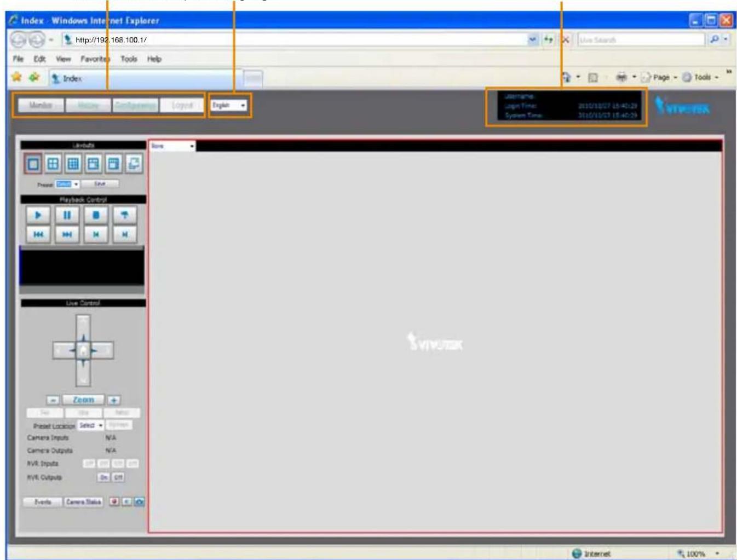Click the middle small icon beside Camera Status
The image size is (737, 560).
tap(126, 501)
